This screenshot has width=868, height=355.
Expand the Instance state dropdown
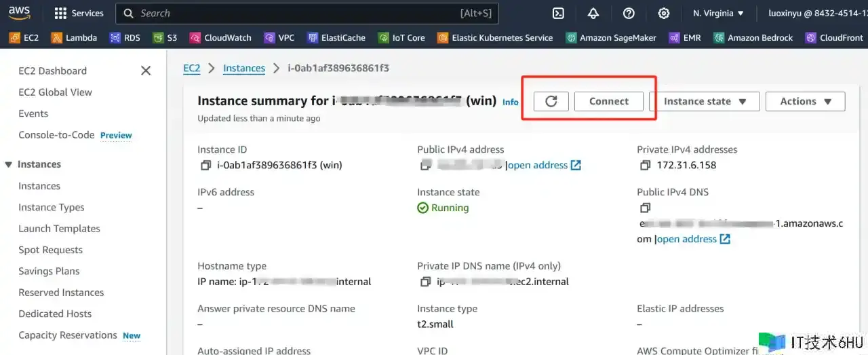pos(704,101)
